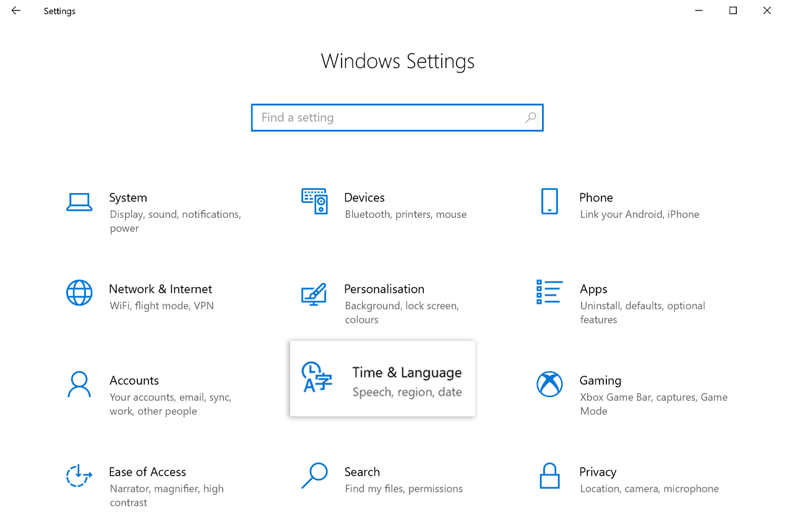Open the Time & Language clock icon
The image size is (792, 532).
317,377
